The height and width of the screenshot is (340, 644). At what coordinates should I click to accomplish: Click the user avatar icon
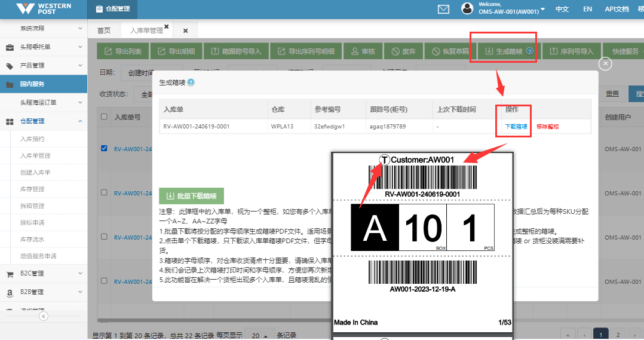coord(467,8)
